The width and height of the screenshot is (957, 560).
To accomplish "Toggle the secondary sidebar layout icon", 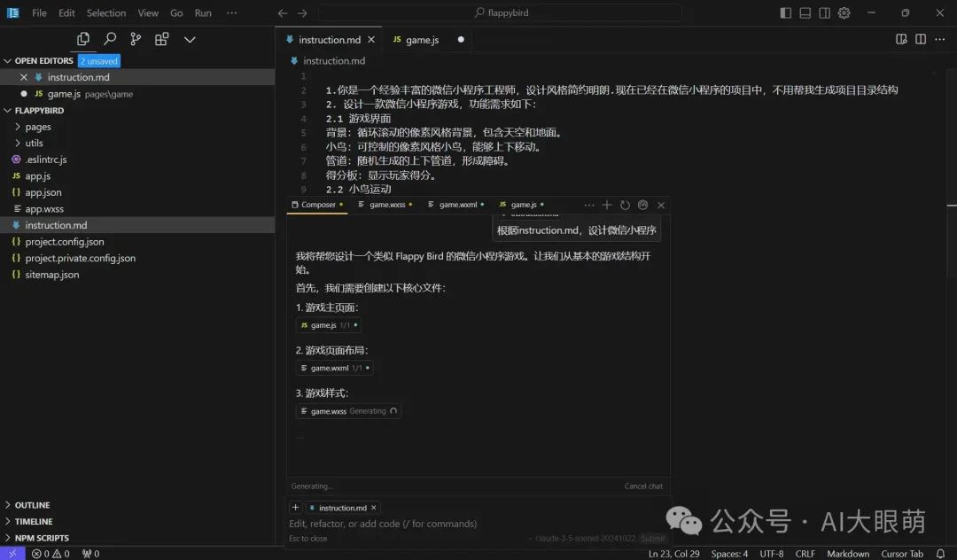I will (x=825, y=12).
